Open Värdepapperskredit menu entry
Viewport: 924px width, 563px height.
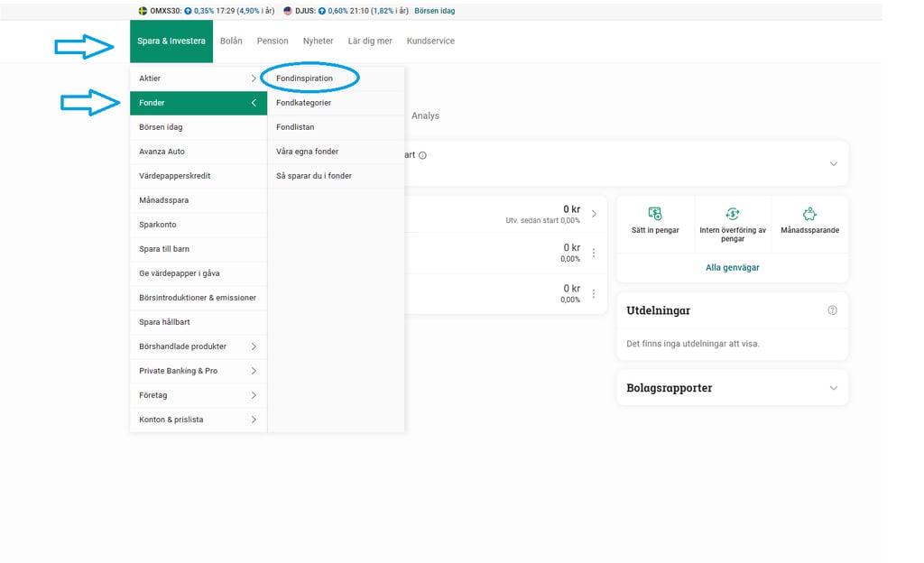click(x=199, y=176)
